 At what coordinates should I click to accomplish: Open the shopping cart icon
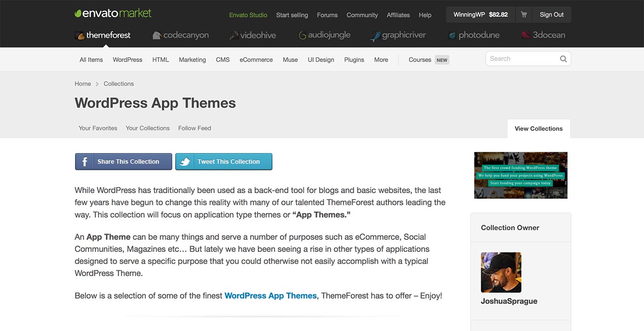[523, 15]
